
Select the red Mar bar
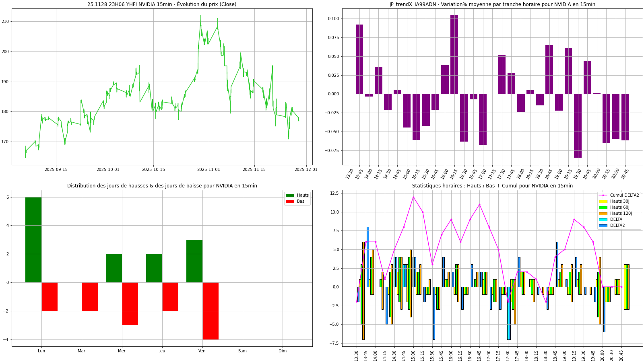(90, 296)
